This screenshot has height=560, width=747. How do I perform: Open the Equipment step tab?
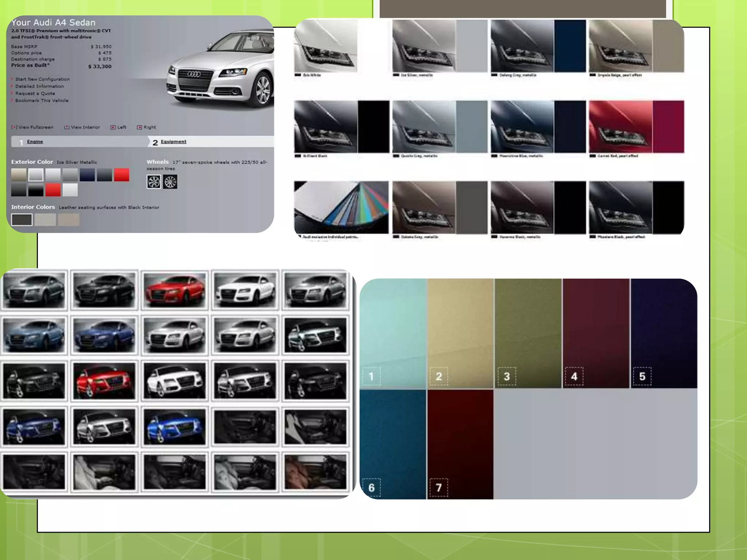coord(173,141)
